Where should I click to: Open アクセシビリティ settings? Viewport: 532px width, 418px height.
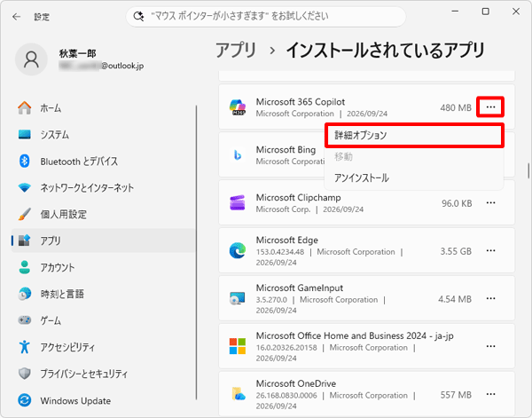(x=104, y=347)
